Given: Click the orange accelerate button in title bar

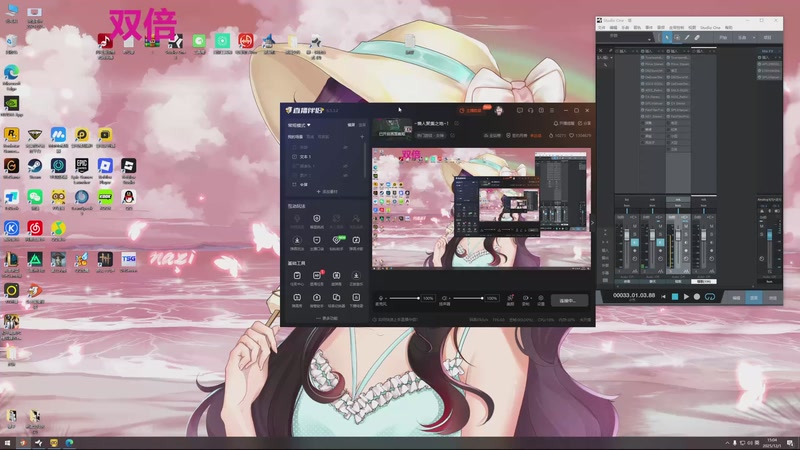Looking at the screenshot, I should pos(470,110).
